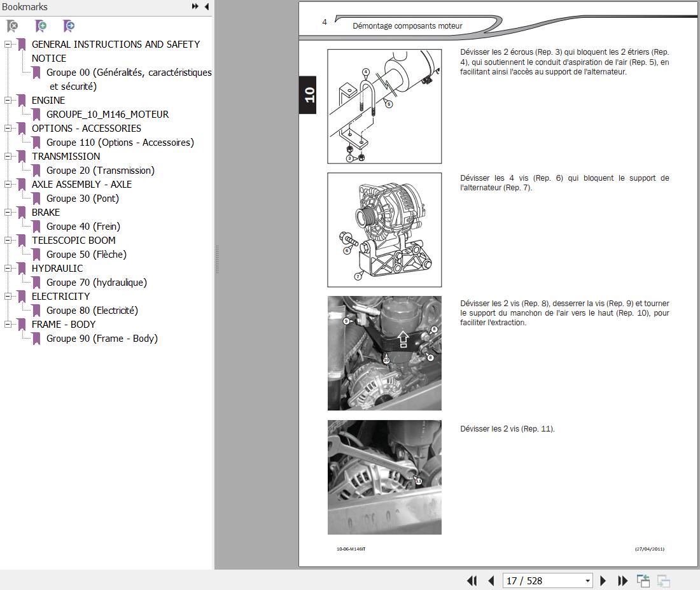
Task: Click the previous view icon in the bottom bar
Action: click(x=643, y=580)
